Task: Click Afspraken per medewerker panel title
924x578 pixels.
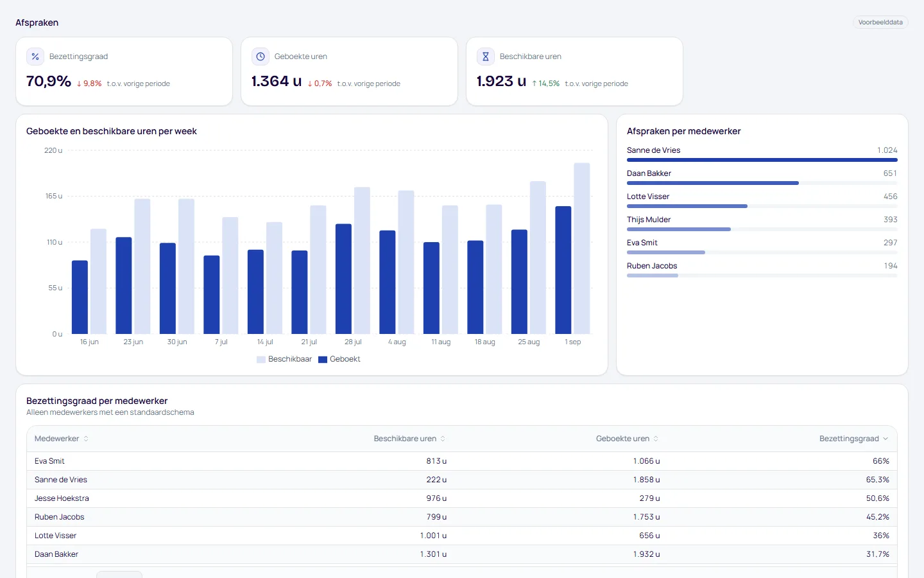Action: 683,131
